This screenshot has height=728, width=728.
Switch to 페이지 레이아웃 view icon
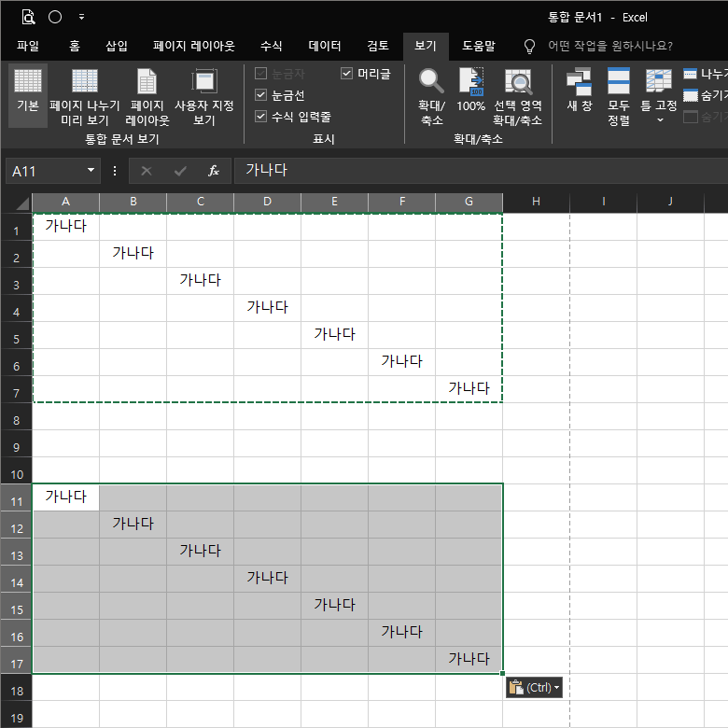(147, 95)
